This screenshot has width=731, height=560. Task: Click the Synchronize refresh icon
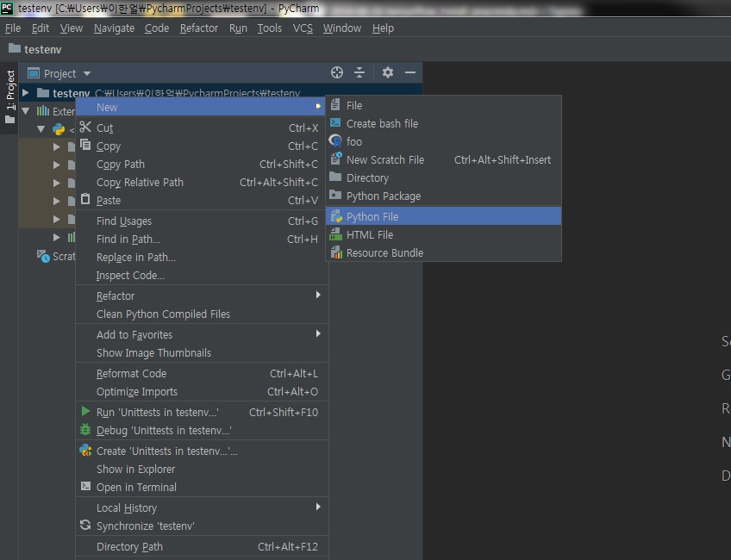(x=85, y=525)
